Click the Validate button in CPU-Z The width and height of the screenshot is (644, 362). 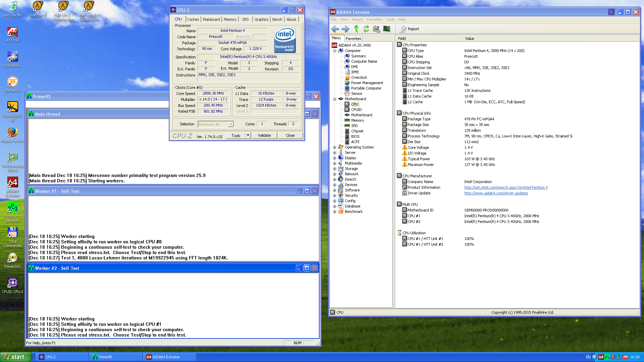tap(264, 135)
